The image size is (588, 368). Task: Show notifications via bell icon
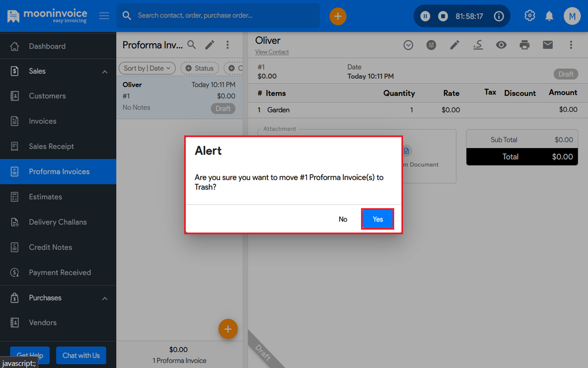point(549,16)
